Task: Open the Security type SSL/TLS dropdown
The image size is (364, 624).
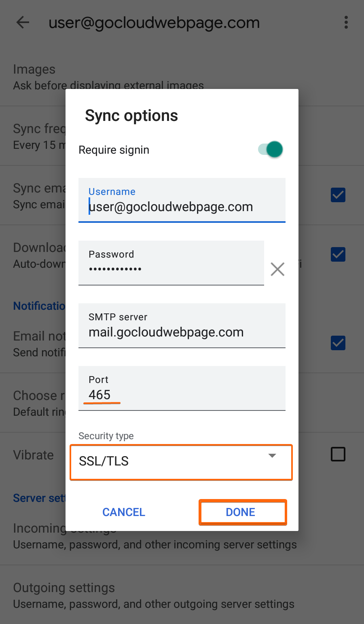Action: coord(181,462)
